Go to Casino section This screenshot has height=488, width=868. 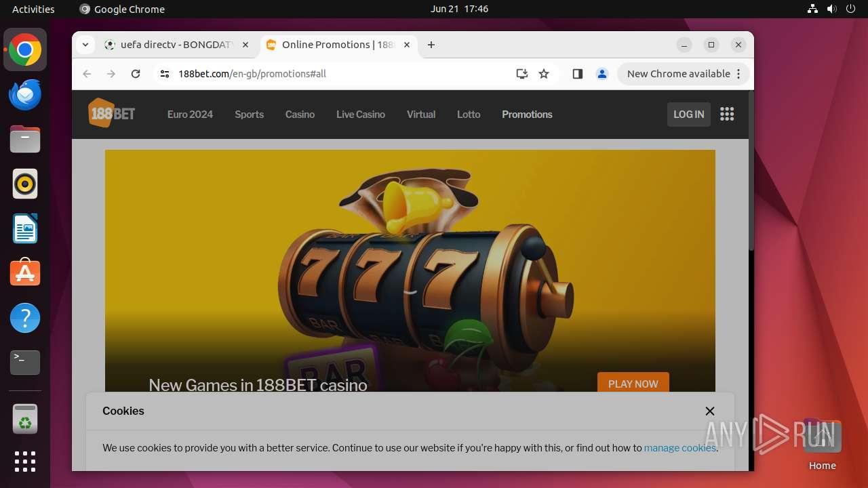click(300, 115)
